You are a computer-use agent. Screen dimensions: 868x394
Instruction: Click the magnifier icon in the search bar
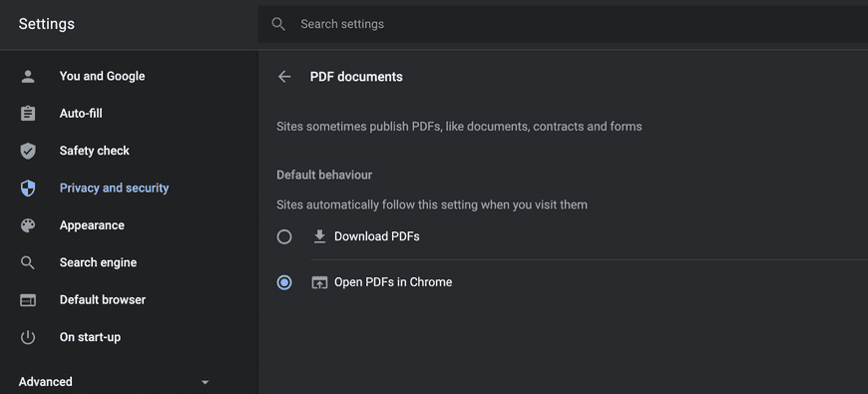click(278, 24)
